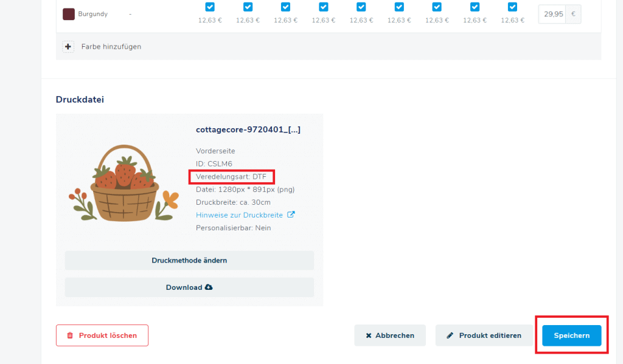The image size is (623, 364).
Task: Open the Hinweise zur Druckbreite link
Action: pyautogui.click(x=239, y=215)
